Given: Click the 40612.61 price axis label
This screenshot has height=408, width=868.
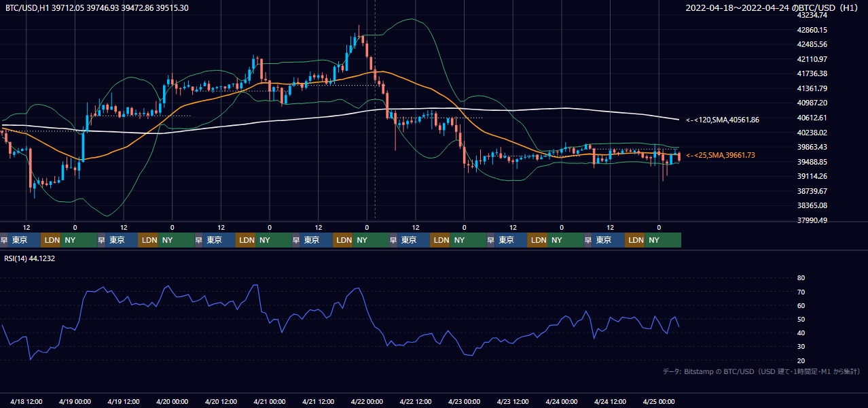Looking at the screenshot, I should [x=812, y=118].
